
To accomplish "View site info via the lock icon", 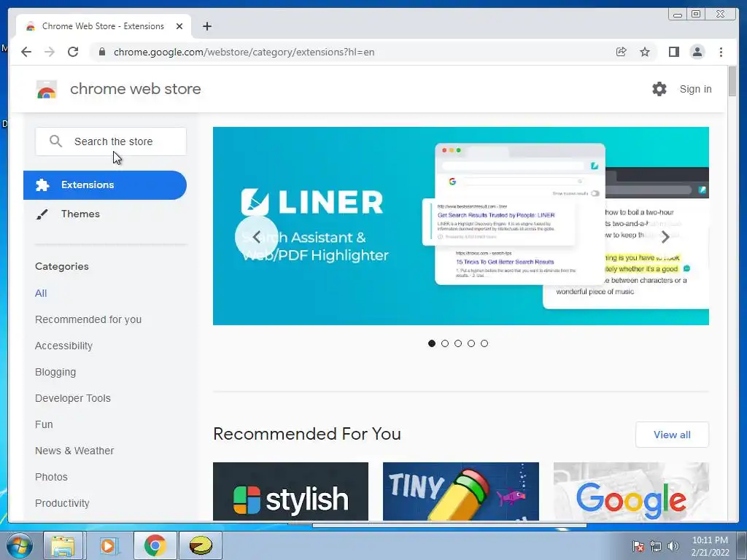I will pyautogui.click(x=101, y=52).
